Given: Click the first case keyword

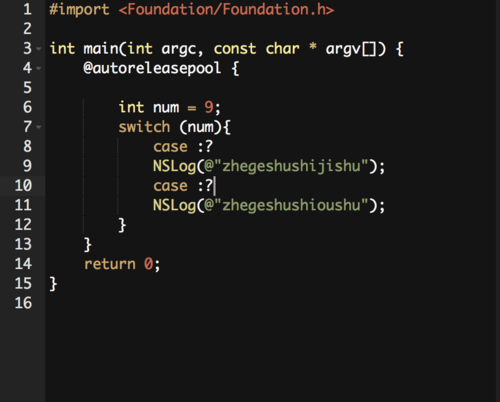Looking at the screenshot, I should coord(170,147).
